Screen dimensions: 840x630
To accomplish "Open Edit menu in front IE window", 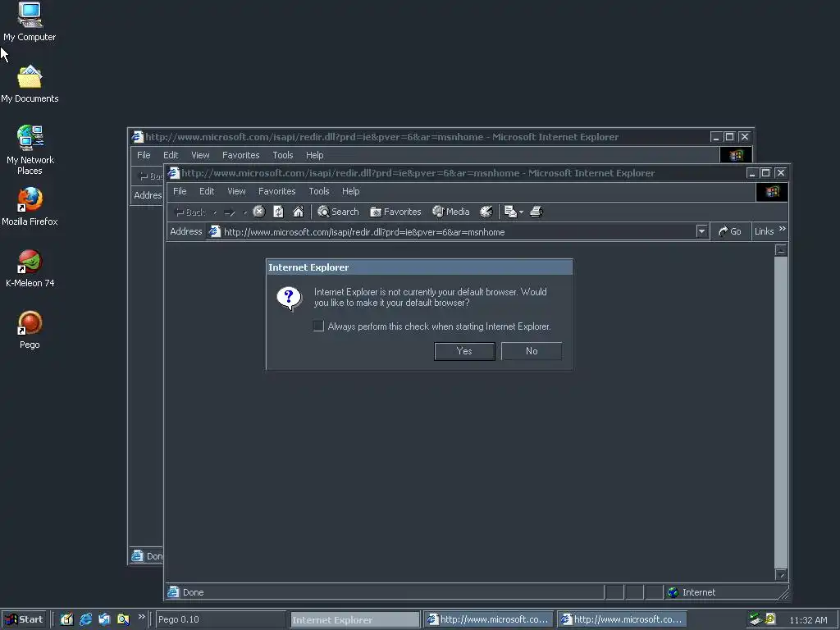I will [x=207, y=191].
